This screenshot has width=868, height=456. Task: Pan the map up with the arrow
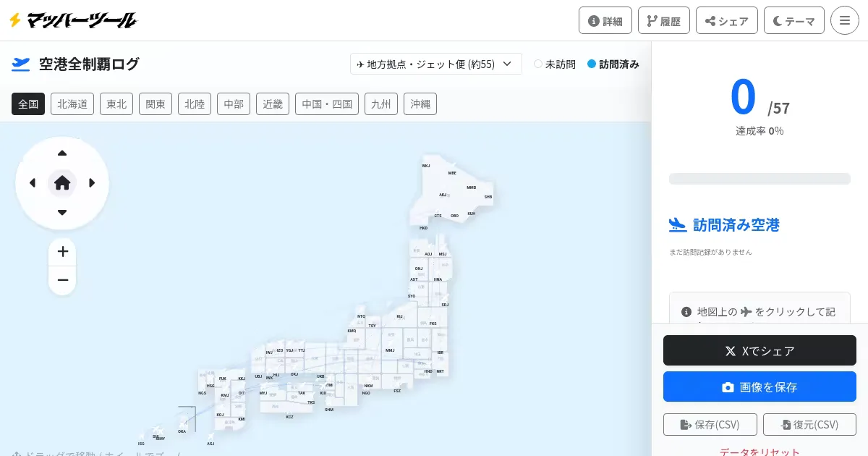coord(62,153)
